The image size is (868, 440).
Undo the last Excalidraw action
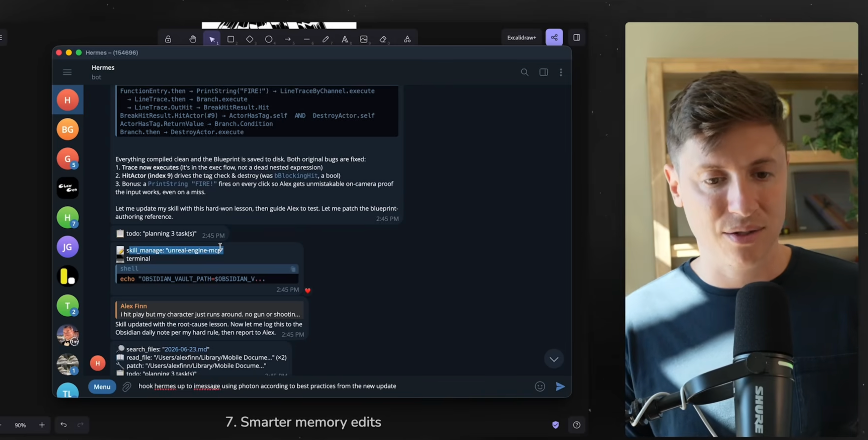(x=64, y=424)
